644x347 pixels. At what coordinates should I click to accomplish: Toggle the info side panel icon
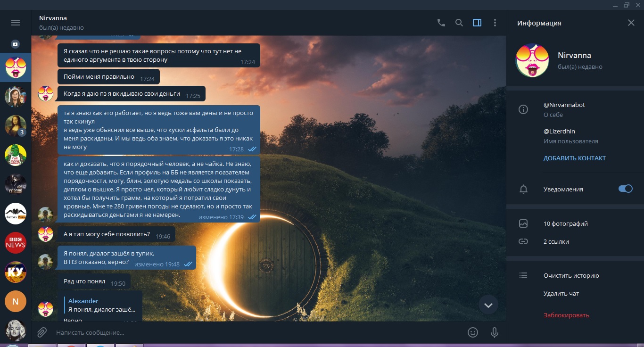tap(477, 23)
